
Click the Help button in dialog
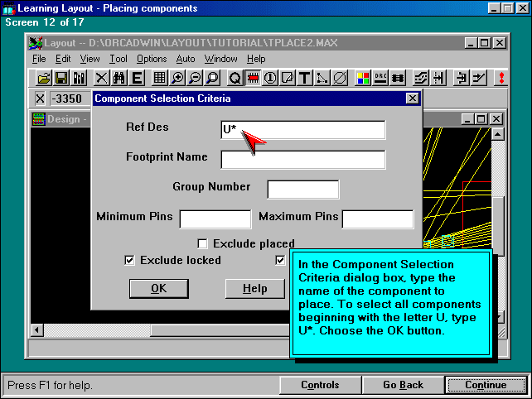coord(254,288)
